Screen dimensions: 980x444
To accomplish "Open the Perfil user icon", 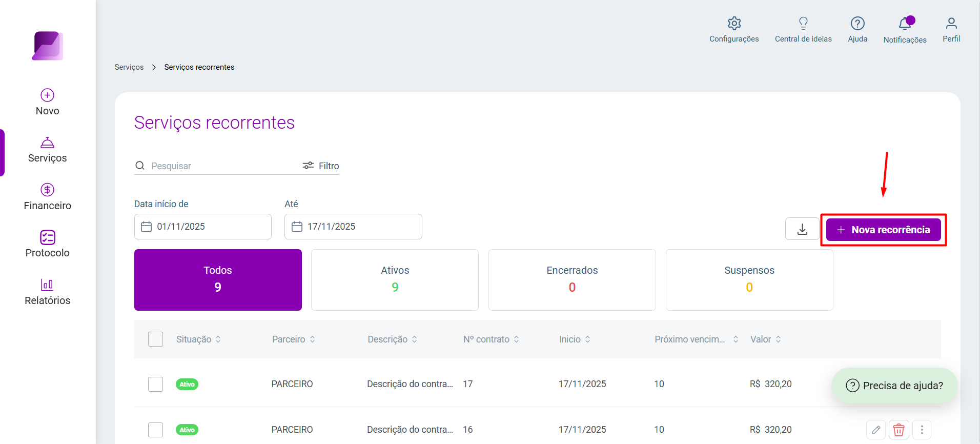I will [951, 24].
